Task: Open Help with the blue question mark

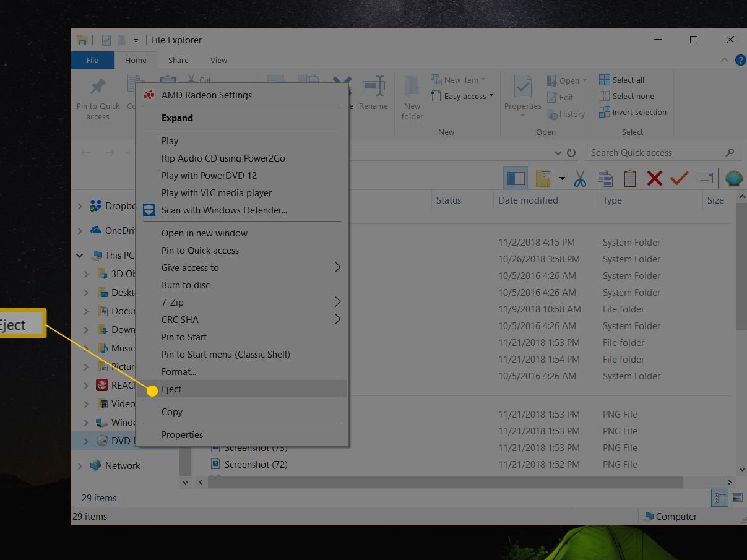Action: 740,60
